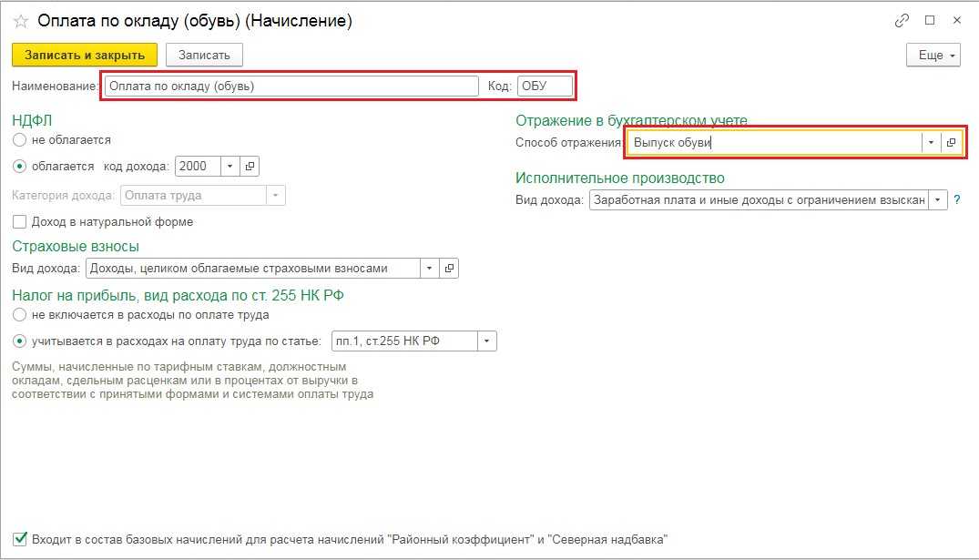Get link to this form via chain icon

(x=902, y=21)
